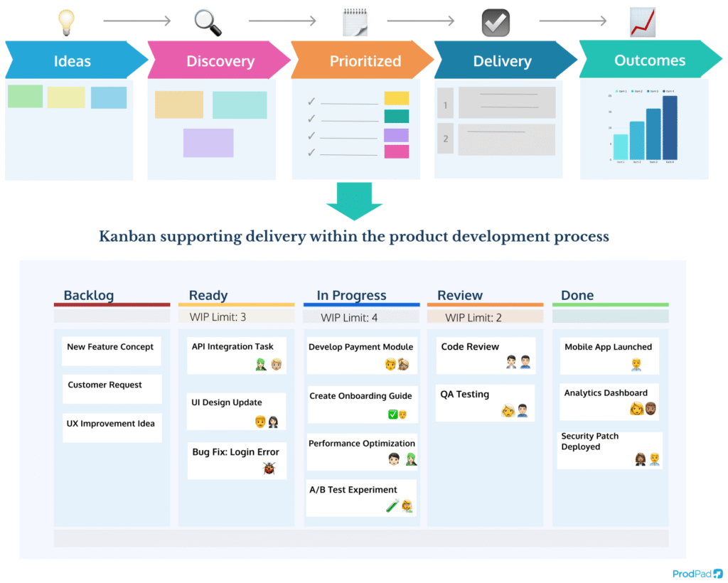Click the avatars on Develop Payment Module card

pyautogui.click(x=397, y=364)
